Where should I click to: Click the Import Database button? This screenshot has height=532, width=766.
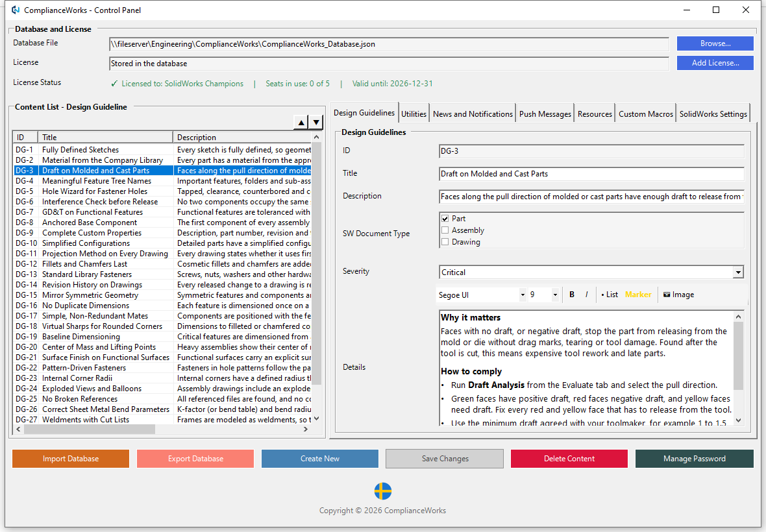coord(71,459)
